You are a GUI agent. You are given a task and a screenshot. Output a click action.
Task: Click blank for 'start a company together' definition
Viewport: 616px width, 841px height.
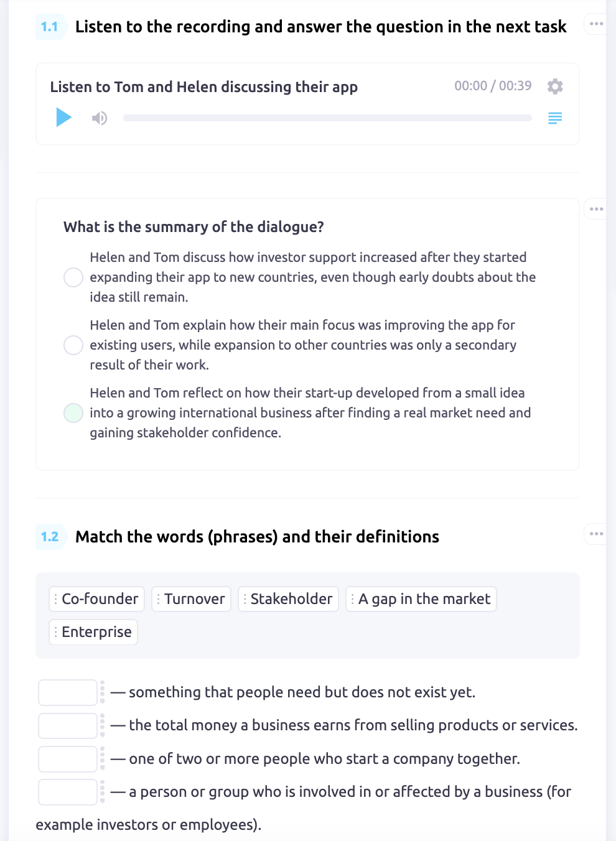pyautogui.click(x=68, y=759)
